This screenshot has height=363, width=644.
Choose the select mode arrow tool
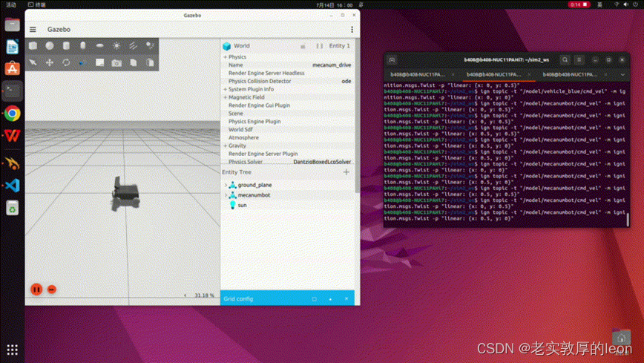pyautogui.click(x=33, y=62)
